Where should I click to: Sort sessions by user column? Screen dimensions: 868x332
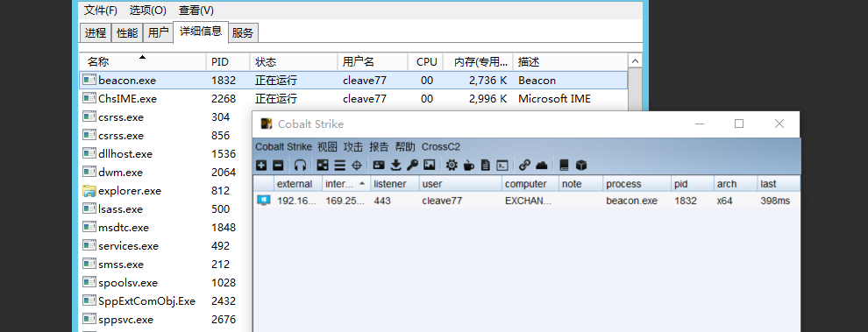click(460, 184)
